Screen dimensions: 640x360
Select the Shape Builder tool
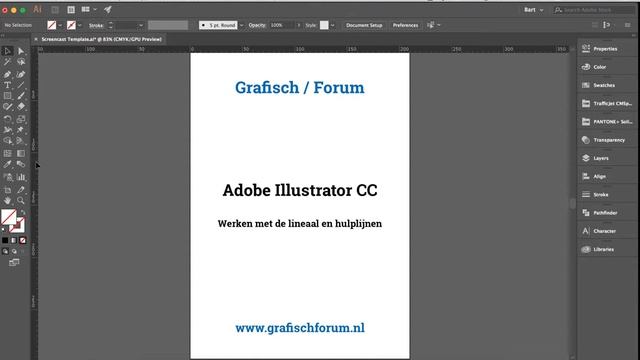point(7,141)
